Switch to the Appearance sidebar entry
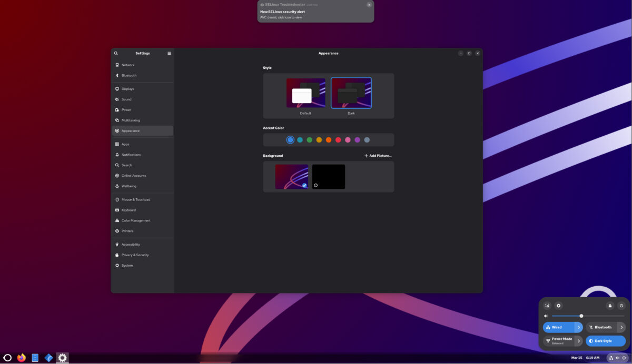The image size is (632, 364). tap(131, 130)
